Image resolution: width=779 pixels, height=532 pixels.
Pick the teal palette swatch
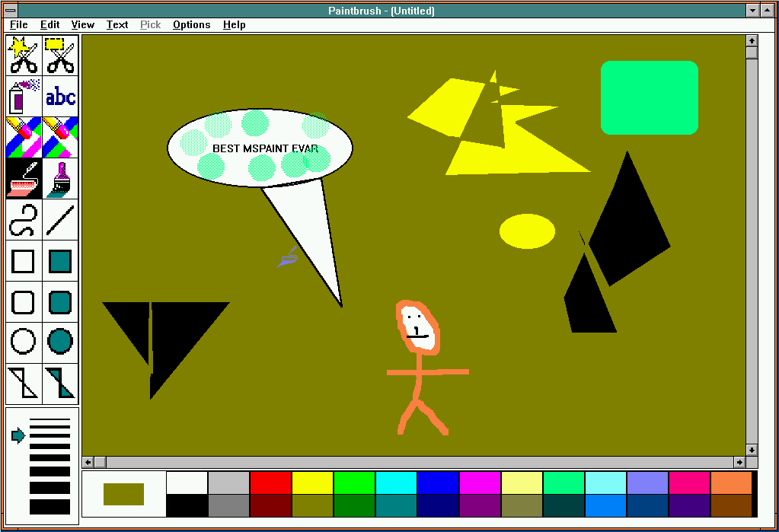(x=396, y=505)
